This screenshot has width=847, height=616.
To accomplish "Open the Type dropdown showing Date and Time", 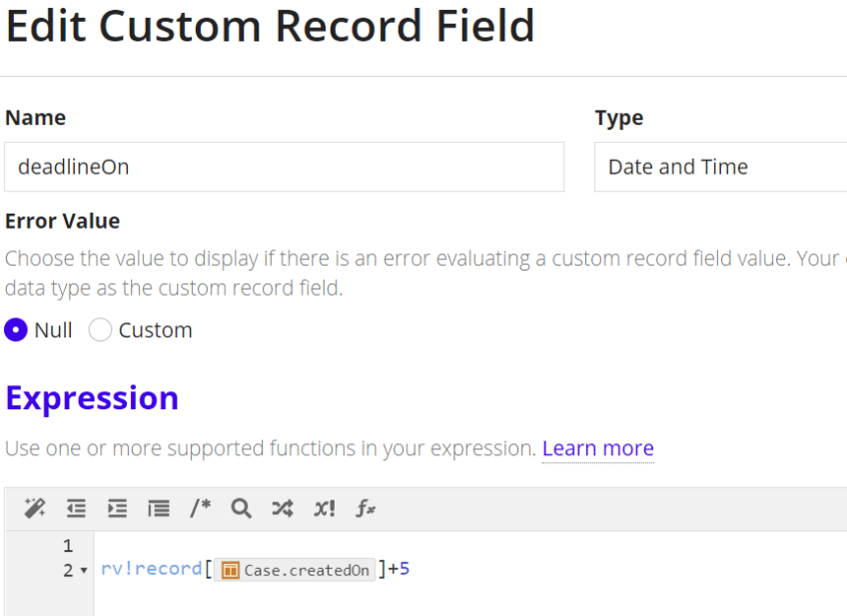I will coord(719,167).
